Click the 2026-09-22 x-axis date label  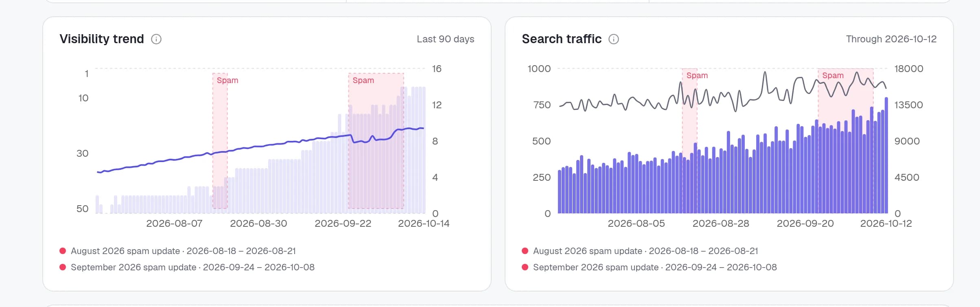tap(343, 224)
